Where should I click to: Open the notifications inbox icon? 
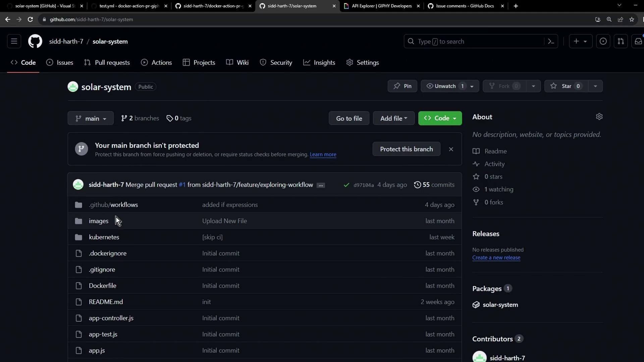tap(638, 42)
